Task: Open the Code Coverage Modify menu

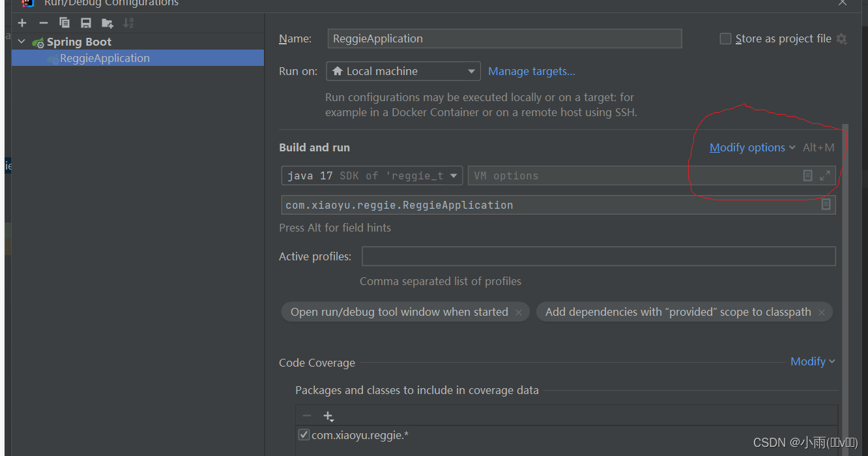Action: (x=812, y=361)
